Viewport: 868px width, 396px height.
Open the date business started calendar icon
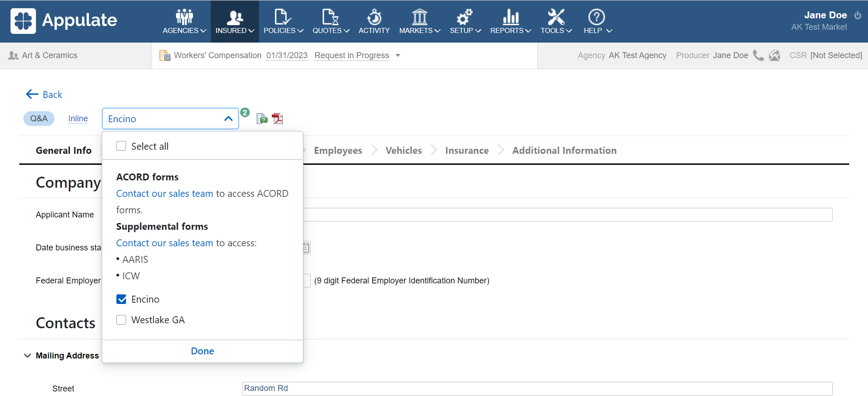click(x=306, y=248)
